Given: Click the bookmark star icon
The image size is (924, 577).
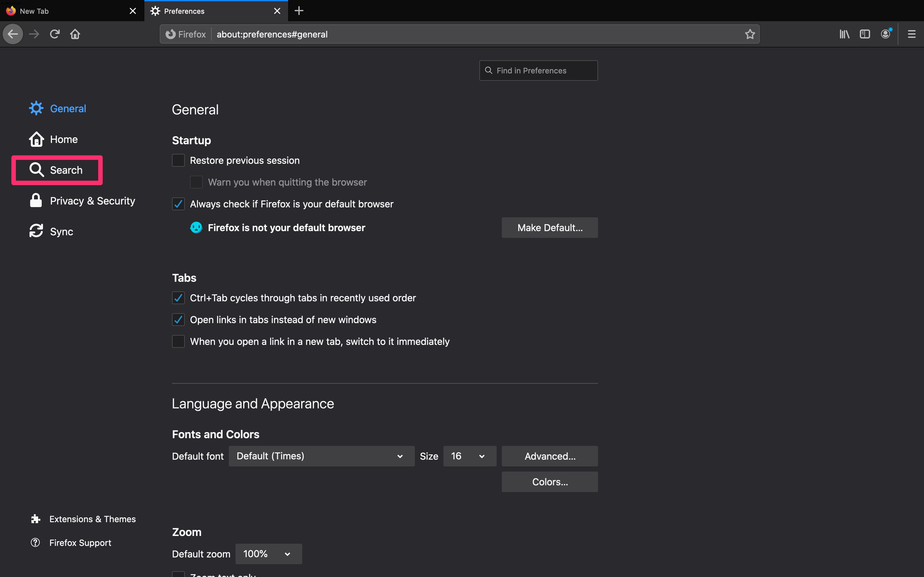Looking at the screenshot, I should [x=750, y=34].
